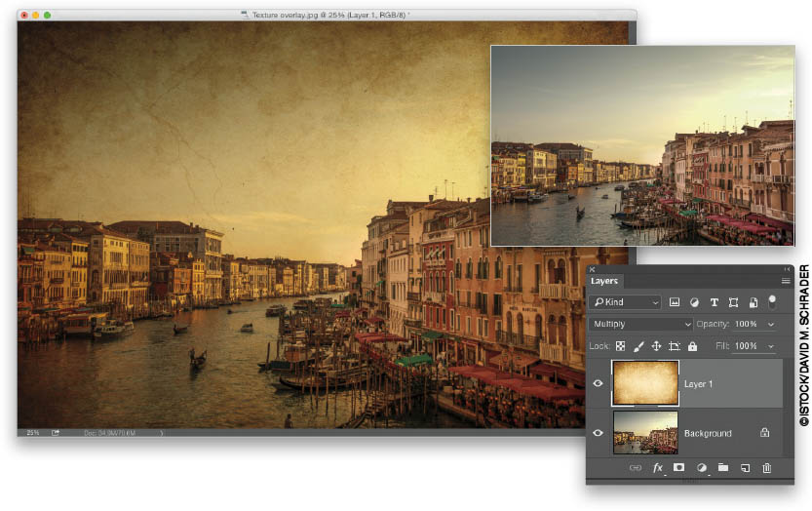Image resolution: width=812 pixels, height=511 pixels.
Task: Select the Layers panel tab
Action: (x=604, y=281)
